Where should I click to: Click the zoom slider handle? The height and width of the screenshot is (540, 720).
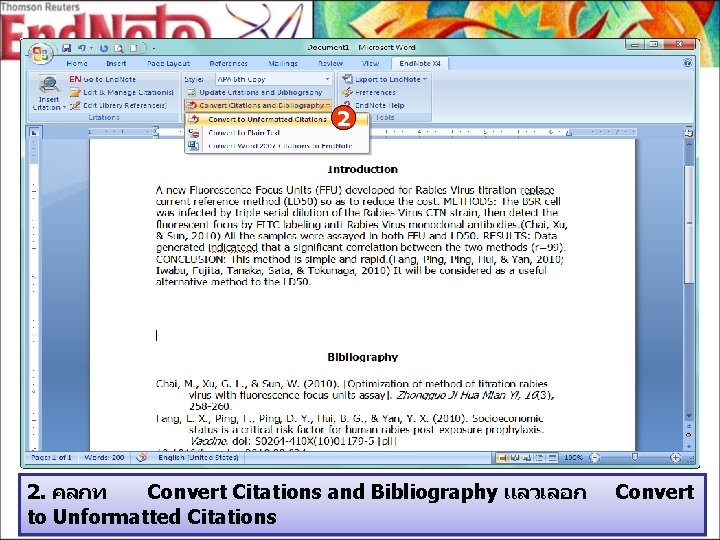[635, 457]
